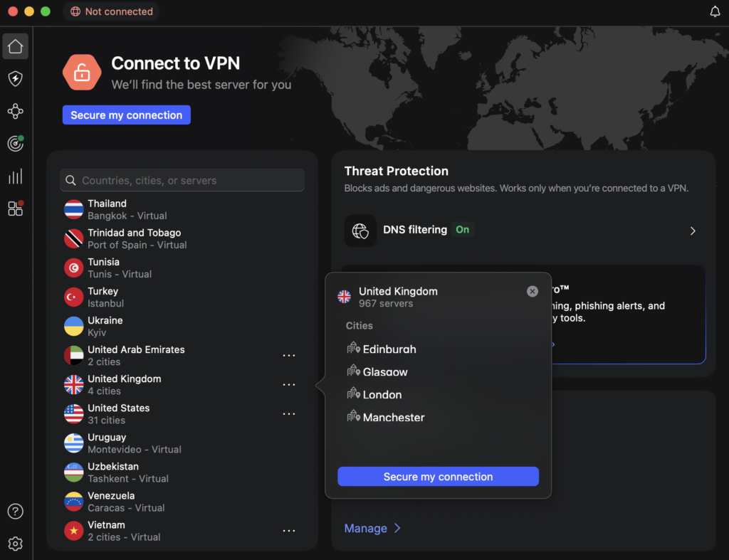
Task: Click the Uzbekistan flag icon
Action: pos(74,472)
